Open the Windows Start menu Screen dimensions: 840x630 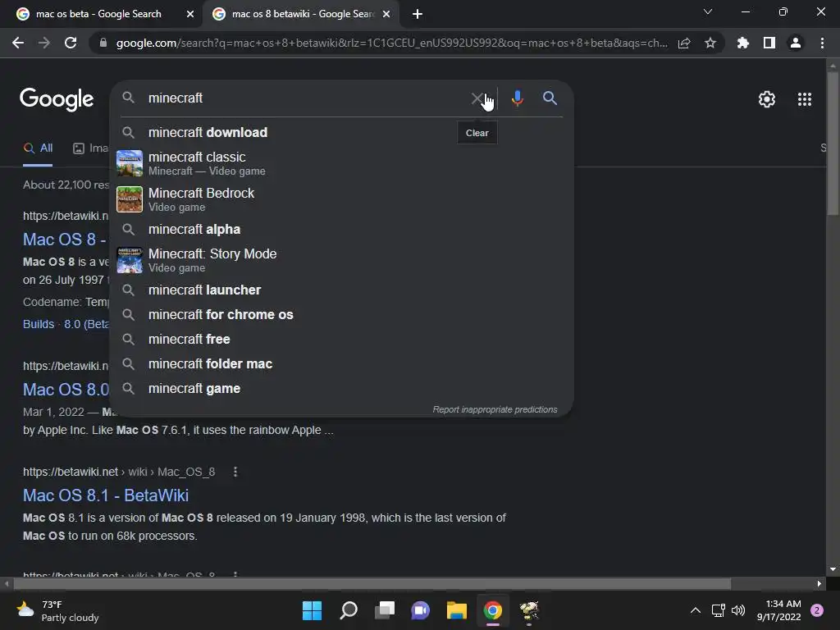click(x=312, y=610)
